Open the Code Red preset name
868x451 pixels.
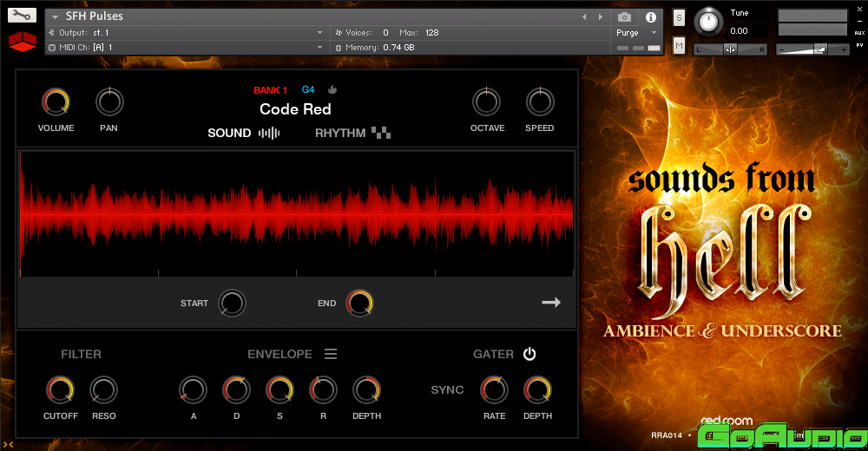295,109
